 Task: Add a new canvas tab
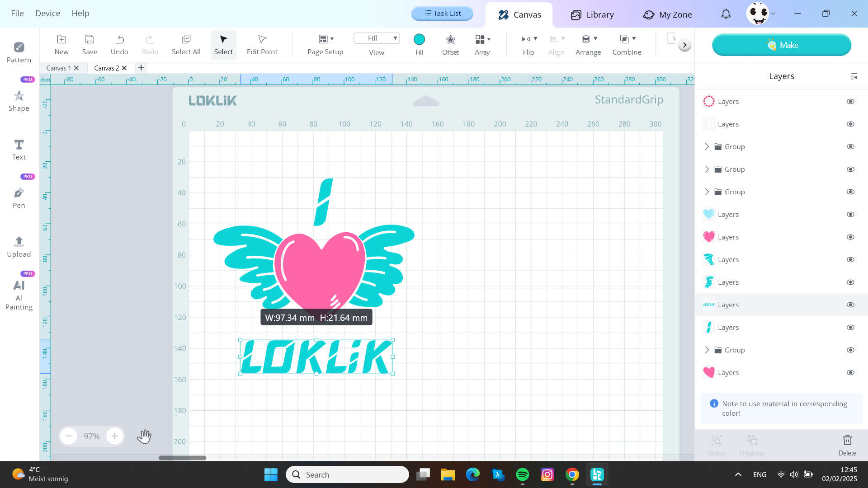pyautogui.click(x=142, y=68)
